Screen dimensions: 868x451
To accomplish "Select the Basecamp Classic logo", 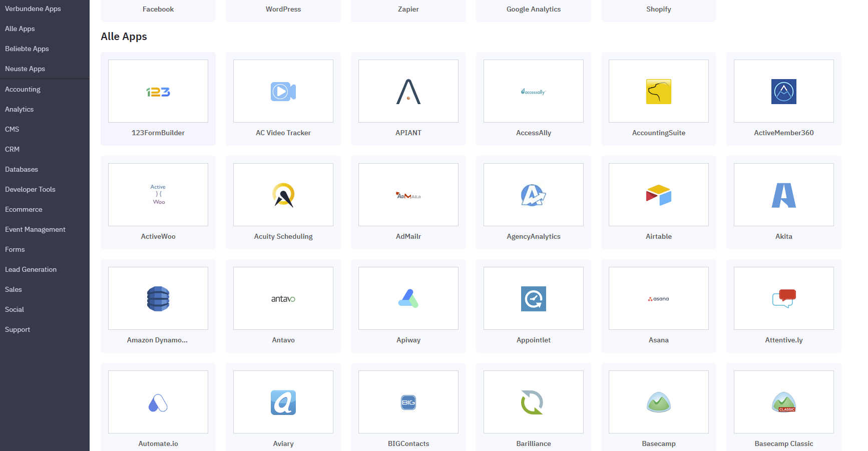I will (784, 402).
